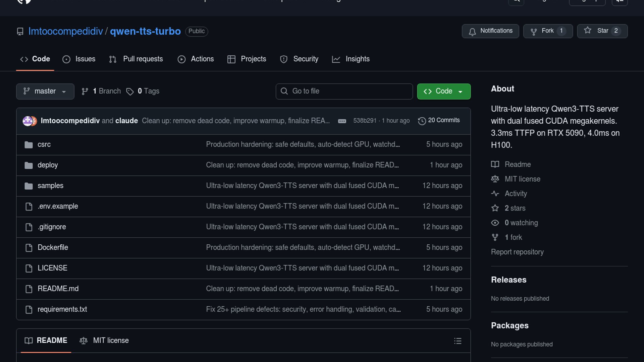
Task: Expand the commit message ellipsis
Action: click(x=342, y=121)
